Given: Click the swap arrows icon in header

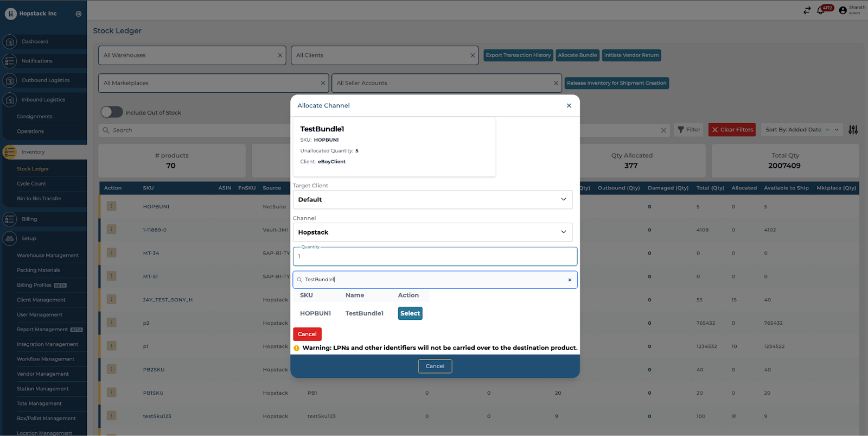Looking at the screenshot, I should tap(807, 10).
